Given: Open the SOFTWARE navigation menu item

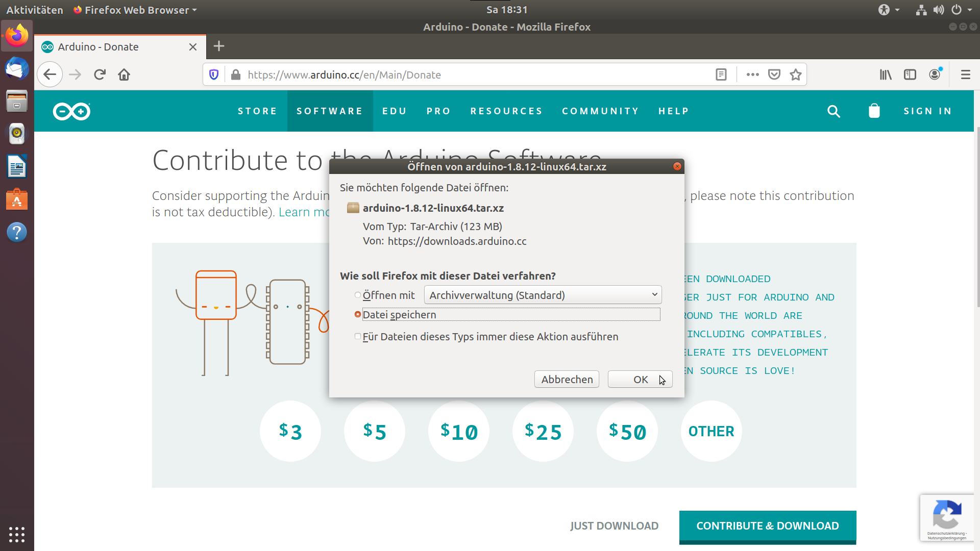Looking at the screenshot, I should pyautogui.click(x=330, y=111).
